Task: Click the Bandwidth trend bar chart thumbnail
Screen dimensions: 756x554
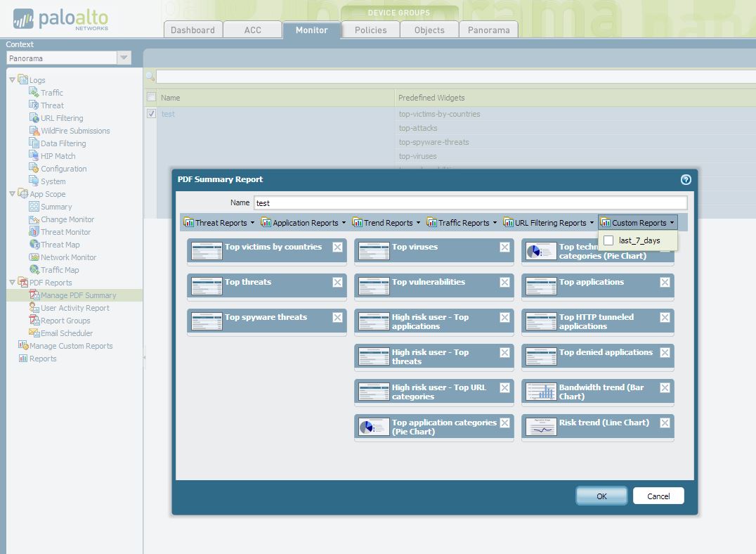Action: 540,392
